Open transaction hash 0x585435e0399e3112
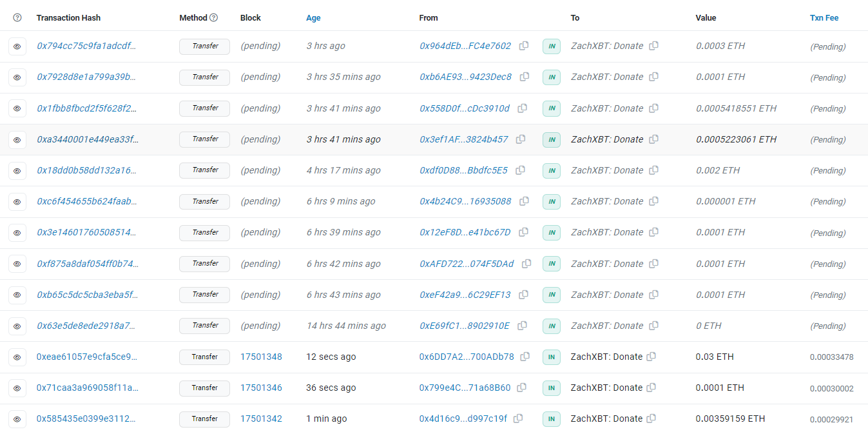868x434 pixels. pos(86,419)
